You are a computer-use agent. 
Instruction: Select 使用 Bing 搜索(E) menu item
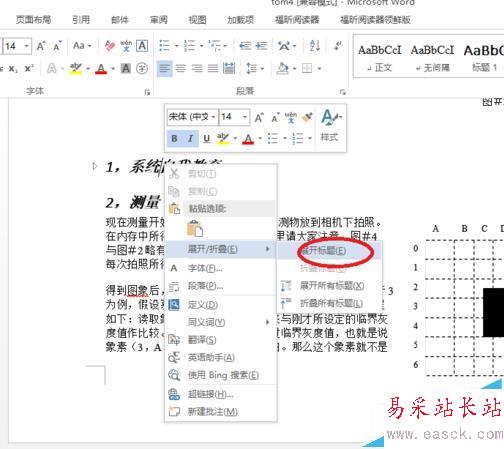point(221,375)
